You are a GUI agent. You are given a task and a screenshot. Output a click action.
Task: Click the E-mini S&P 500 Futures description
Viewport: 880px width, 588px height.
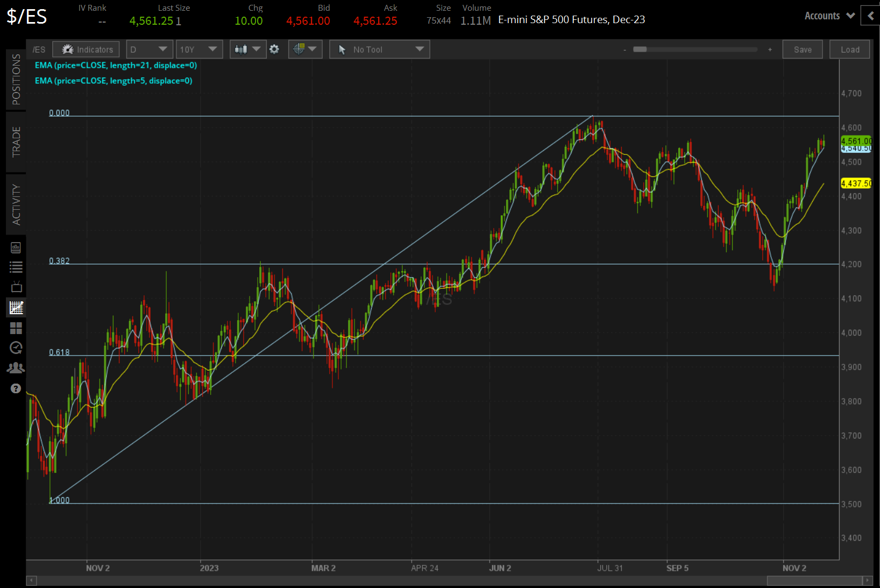point(572,19)
